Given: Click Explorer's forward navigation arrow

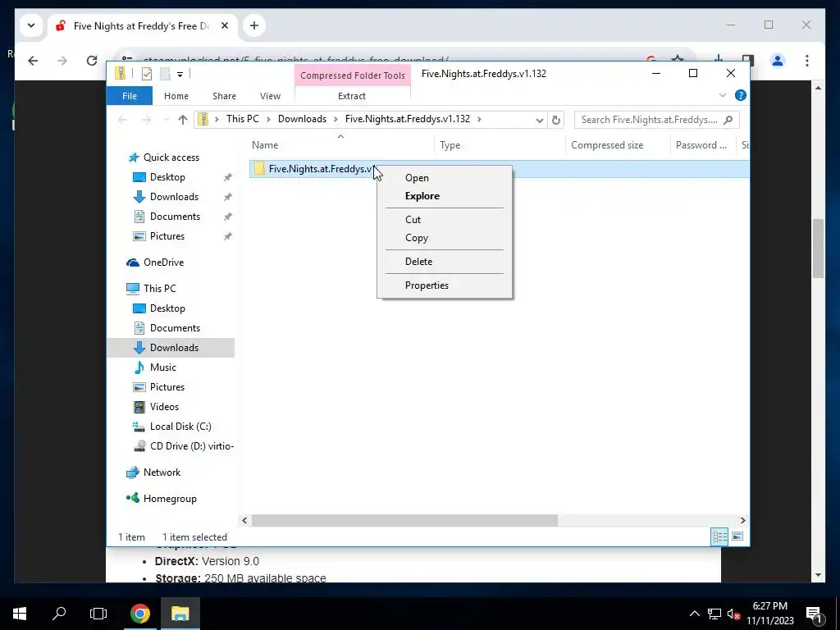Looking at the screenshot, I should [146, 120].
